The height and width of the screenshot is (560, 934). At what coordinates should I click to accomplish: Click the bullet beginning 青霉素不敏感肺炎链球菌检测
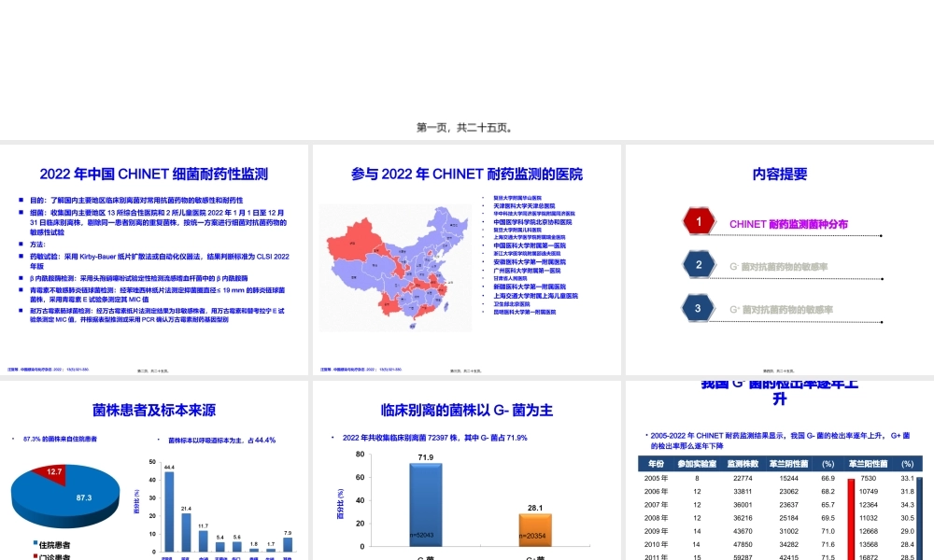(x=157, y=295)
